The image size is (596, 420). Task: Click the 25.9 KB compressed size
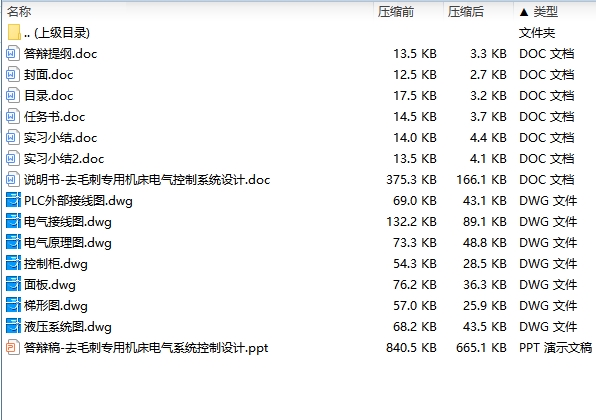pos(485,306)
